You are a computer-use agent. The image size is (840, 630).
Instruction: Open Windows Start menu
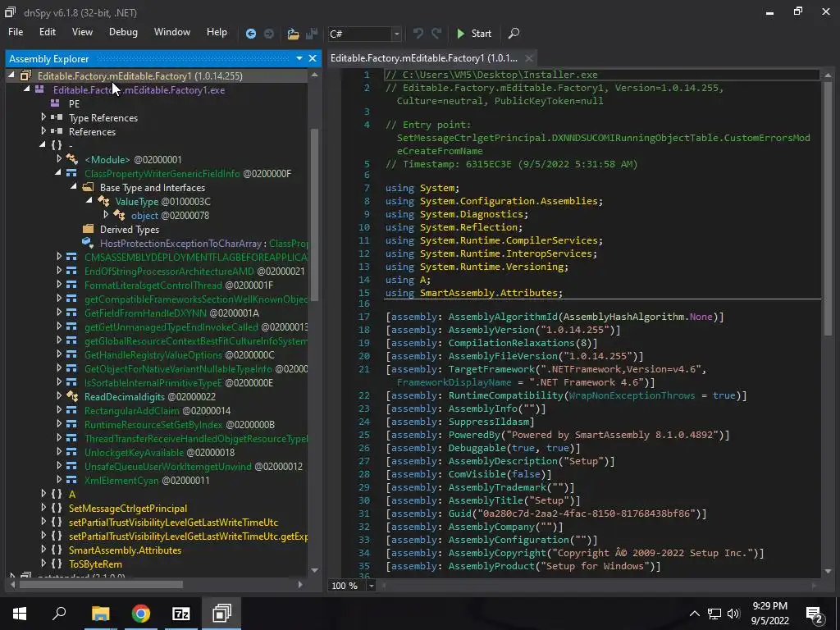(20, 614)
